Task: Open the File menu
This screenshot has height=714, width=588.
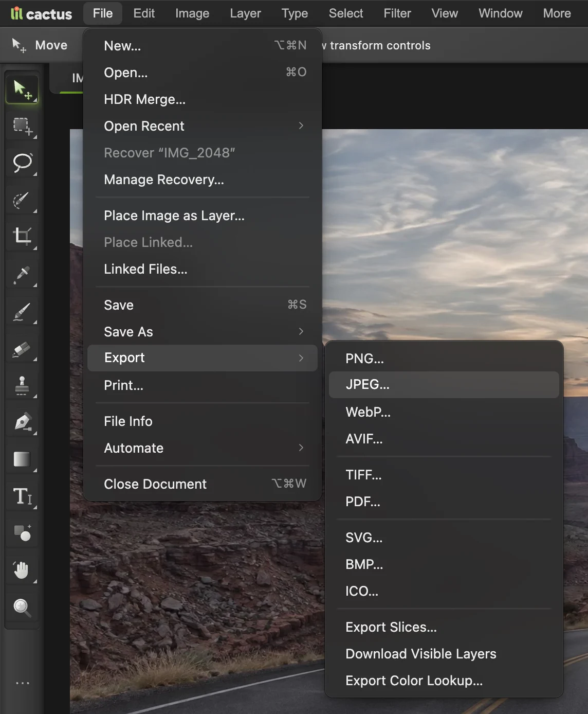Action: point(103,13)
